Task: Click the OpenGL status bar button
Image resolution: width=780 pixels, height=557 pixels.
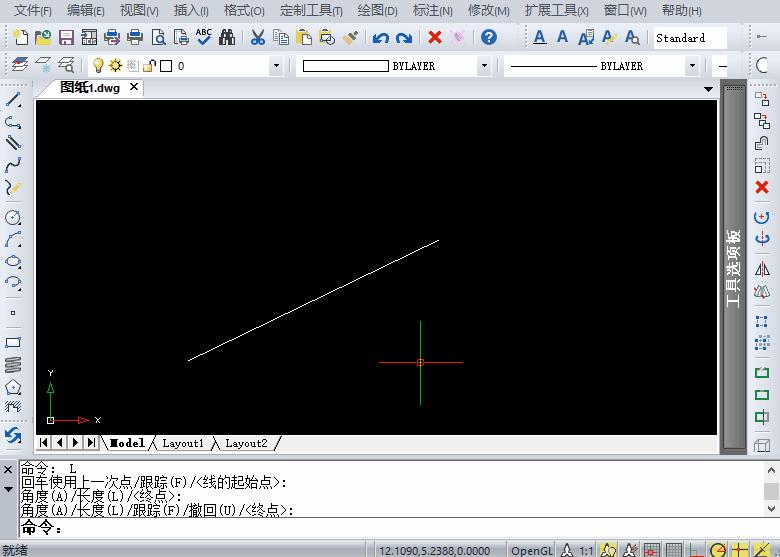Action: point(531,550)
